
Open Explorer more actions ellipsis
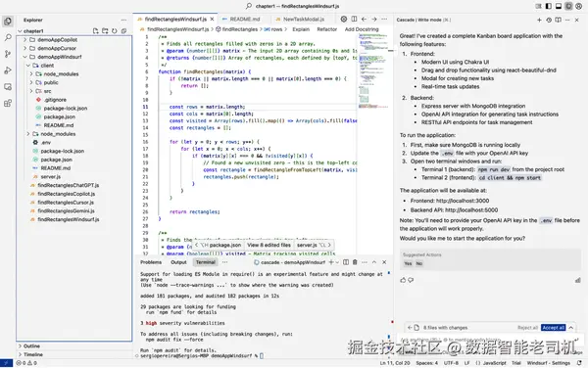(x=123, y=20)
